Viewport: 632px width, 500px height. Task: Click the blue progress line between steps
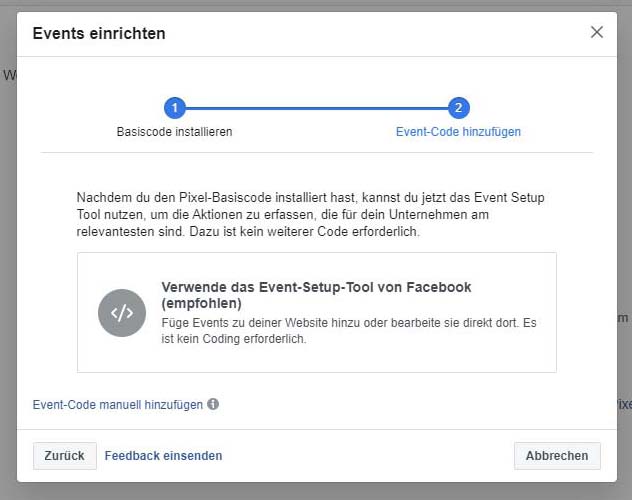[x=317, y=108]
